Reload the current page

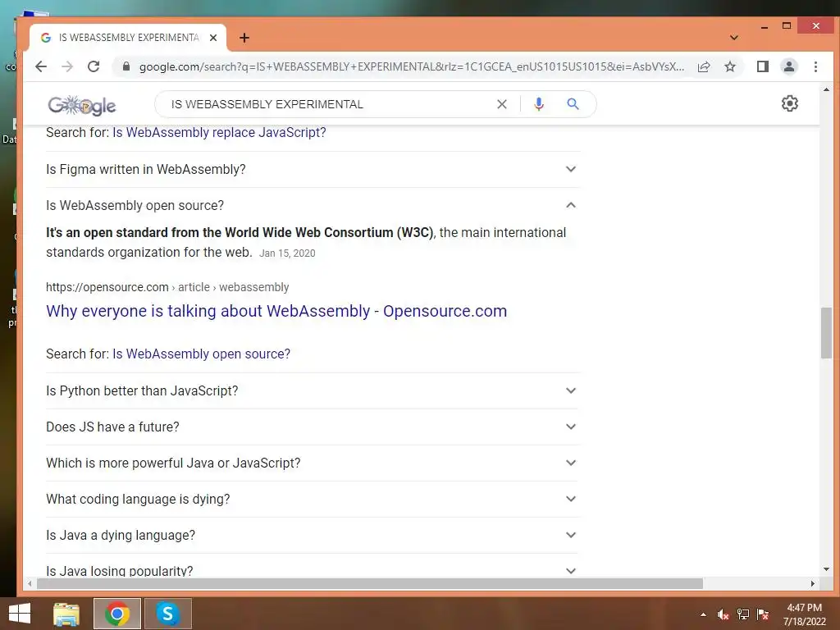[94, 66]
